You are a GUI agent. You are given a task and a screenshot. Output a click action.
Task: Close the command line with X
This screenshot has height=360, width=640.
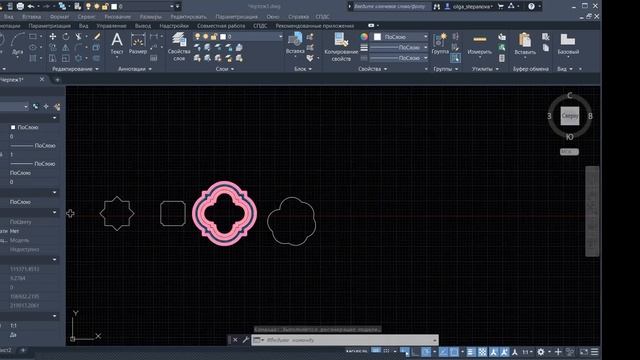point(235,340)
